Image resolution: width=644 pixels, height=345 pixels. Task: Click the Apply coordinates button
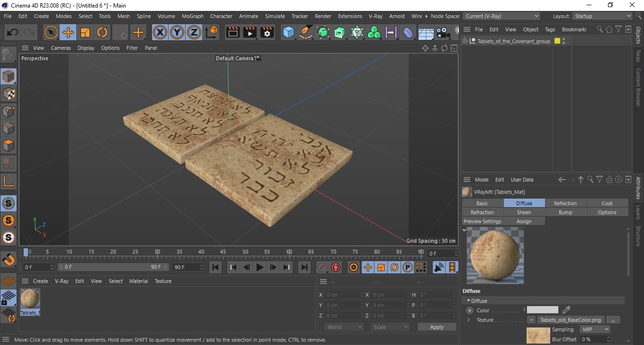coord(437,327)
